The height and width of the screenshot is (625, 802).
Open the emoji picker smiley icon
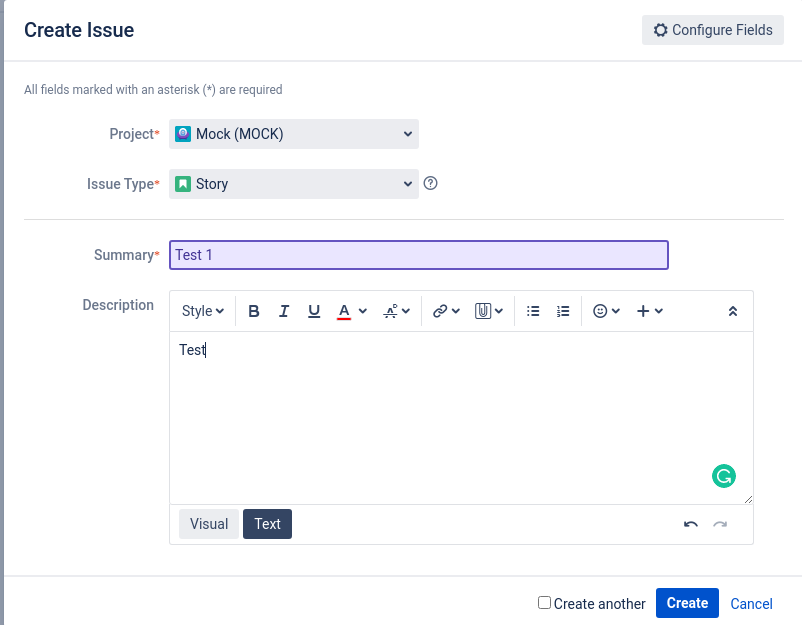click(600, 311)
